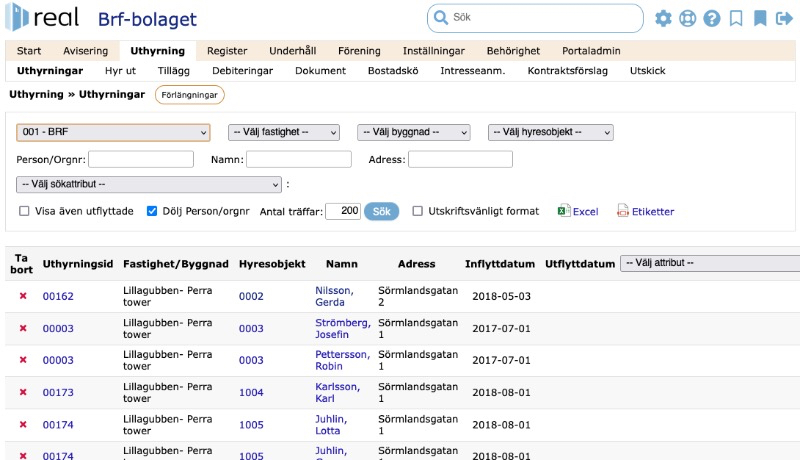Open Debiteringar submenu item
The width and height of the screenshot is (800, 460).
click(x=242, y=70)
